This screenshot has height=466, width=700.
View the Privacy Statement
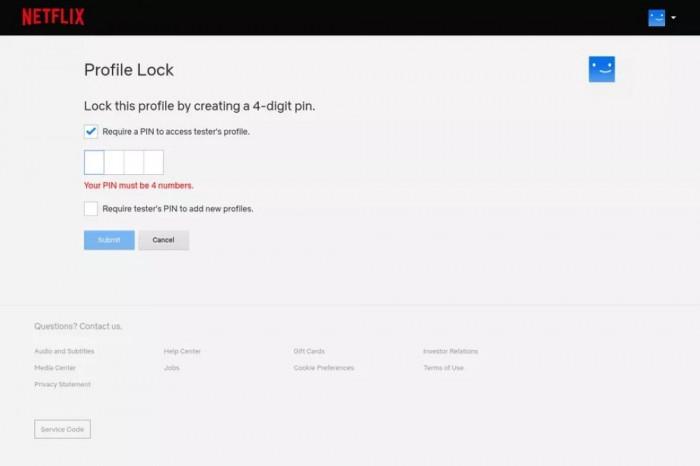coord(62,384)
